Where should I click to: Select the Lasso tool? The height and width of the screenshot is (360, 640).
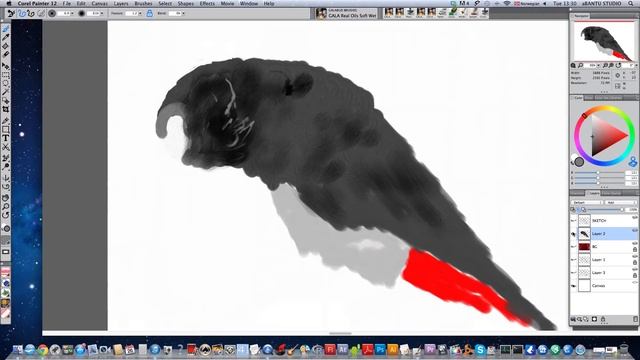[x=6, y=83]
